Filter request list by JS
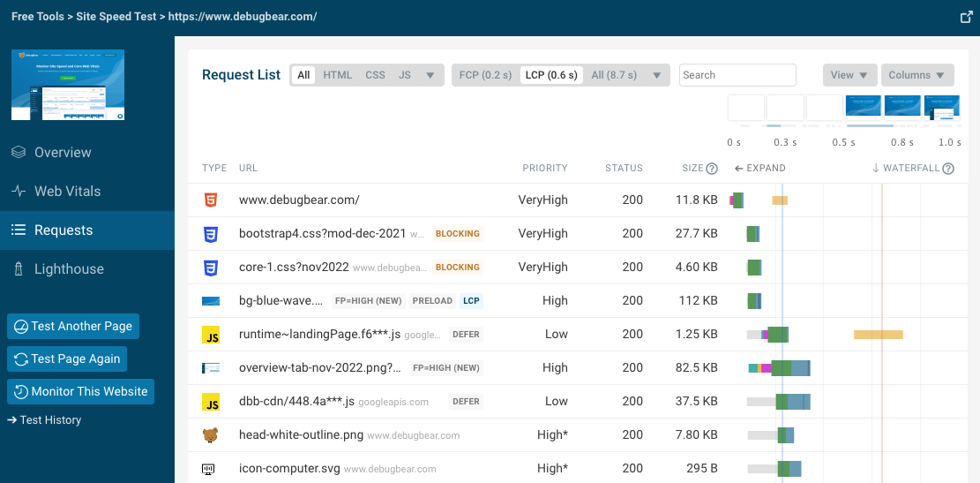This screenshot has height=483, width=980. 405,75
